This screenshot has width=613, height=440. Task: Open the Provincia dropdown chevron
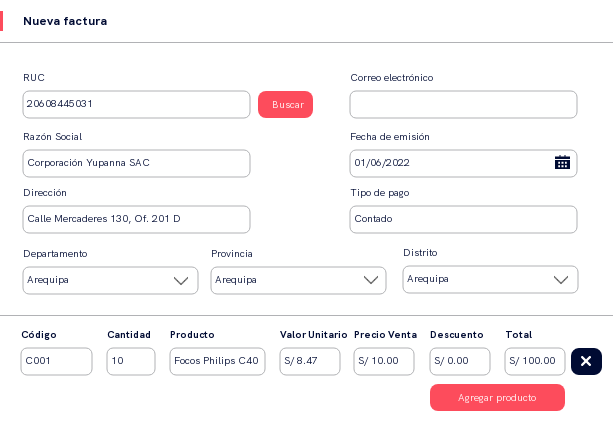point(371,281)
